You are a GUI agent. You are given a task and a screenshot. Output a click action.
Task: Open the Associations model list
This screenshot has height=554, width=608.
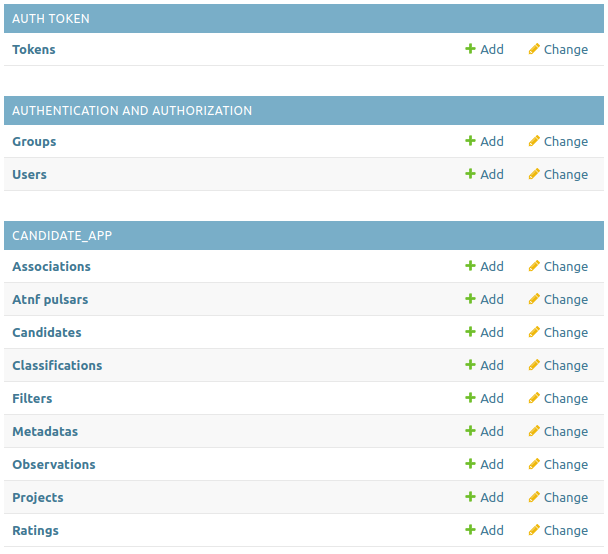point(52,266)
